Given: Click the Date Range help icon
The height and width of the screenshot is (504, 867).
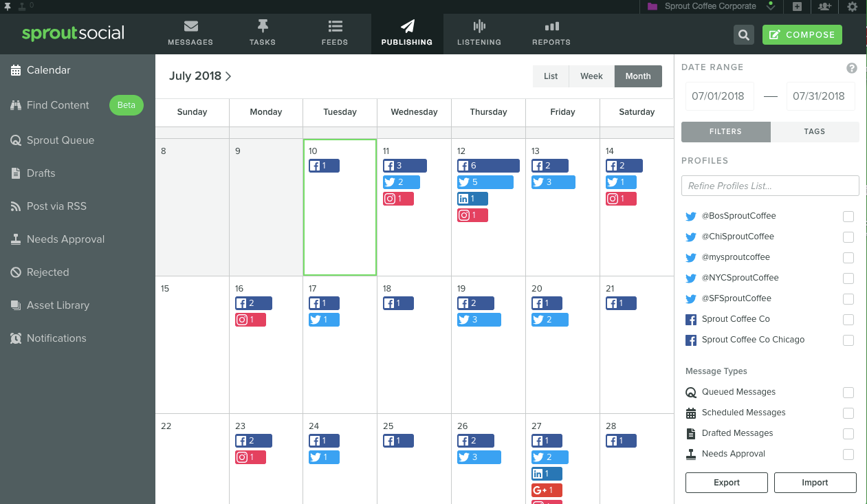Looking at the screenshot, I should [x=852, y=68].
